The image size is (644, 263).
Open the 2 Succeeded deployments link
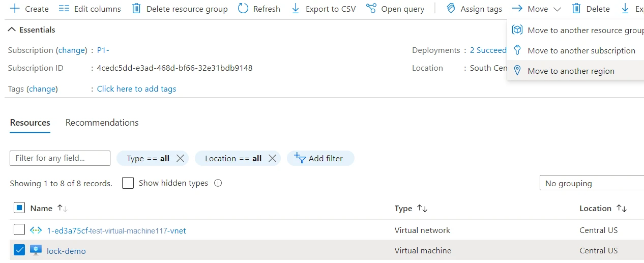[x=488, y=50]
